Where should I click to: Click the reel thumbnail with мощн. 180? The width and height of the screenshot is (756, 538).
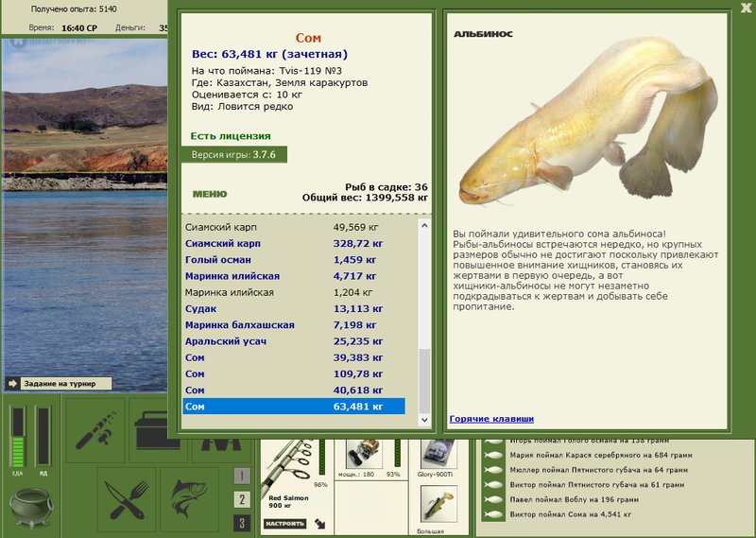[x=365, y=454]
